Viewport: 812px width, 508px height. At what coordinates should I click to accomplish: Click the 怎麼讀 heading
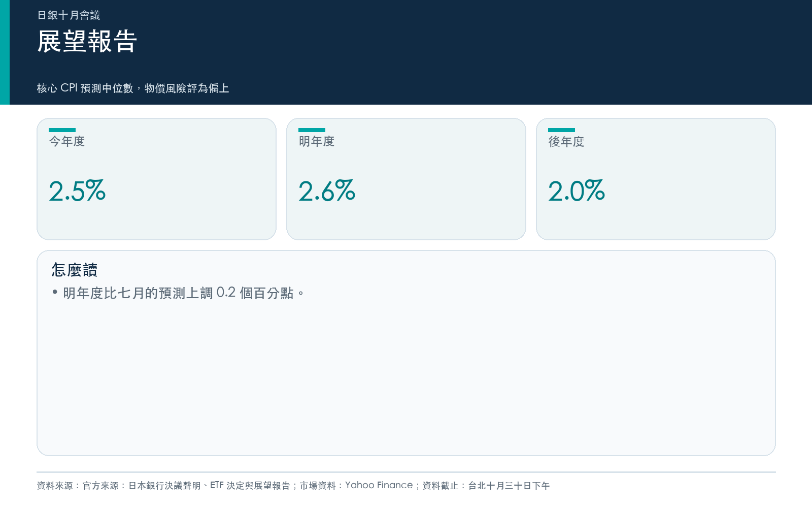74,270
